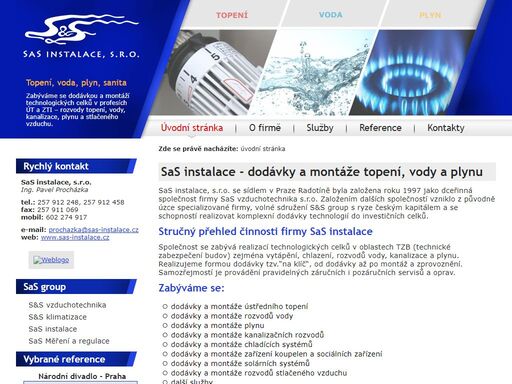This screenshot has height=384, width=512.
Task: Click the S&S company logo
Action: pos(81,29)
